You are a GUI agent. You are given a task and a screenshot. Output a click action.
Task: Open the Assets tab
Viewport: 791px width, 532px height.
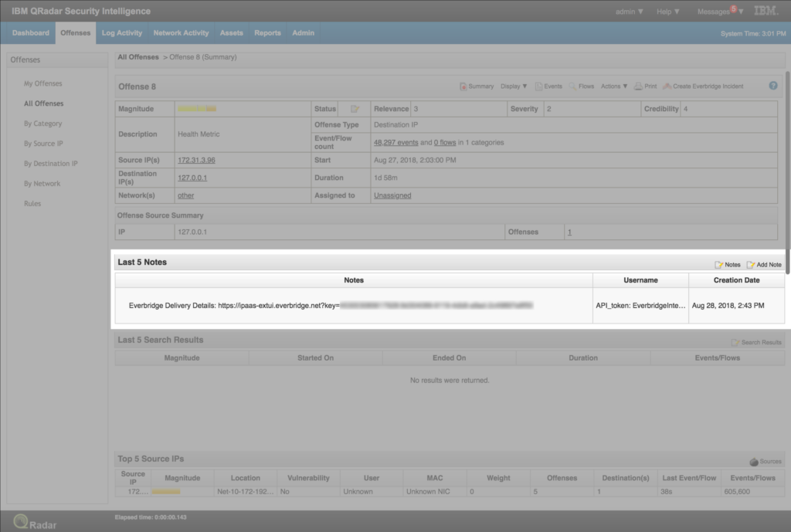(x=232, y=32)
